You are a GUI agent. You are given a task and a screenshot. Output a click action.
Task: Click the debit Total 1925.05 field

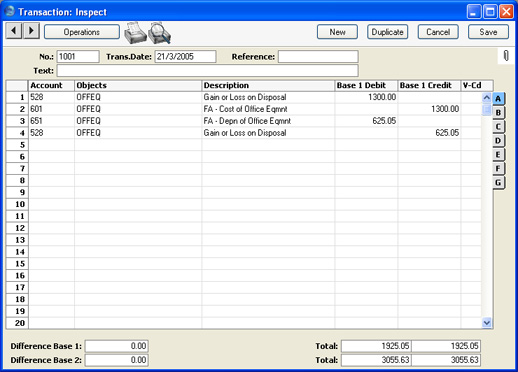coord(376,346)
